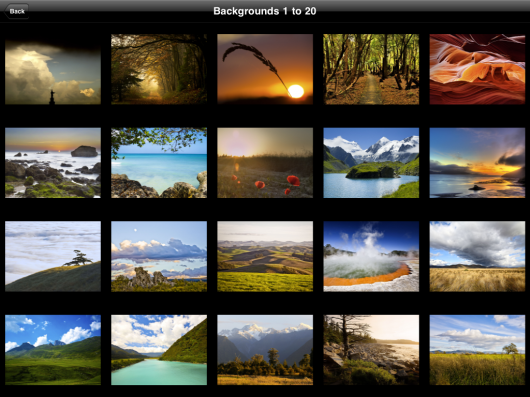
Task: Pick the green meadow with blue sky background
Action: (x=53, y=350)
